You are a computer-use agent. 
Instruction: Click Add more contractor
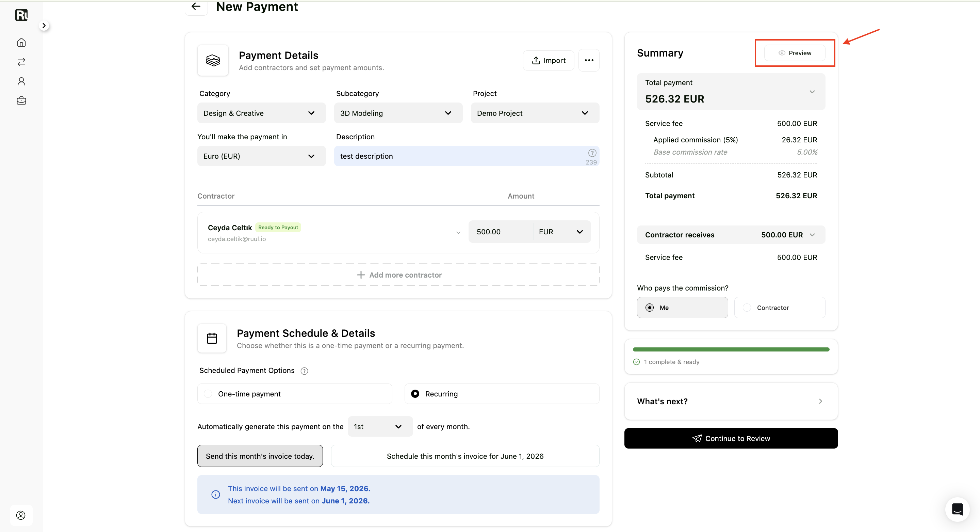click(x=398, y=275)
